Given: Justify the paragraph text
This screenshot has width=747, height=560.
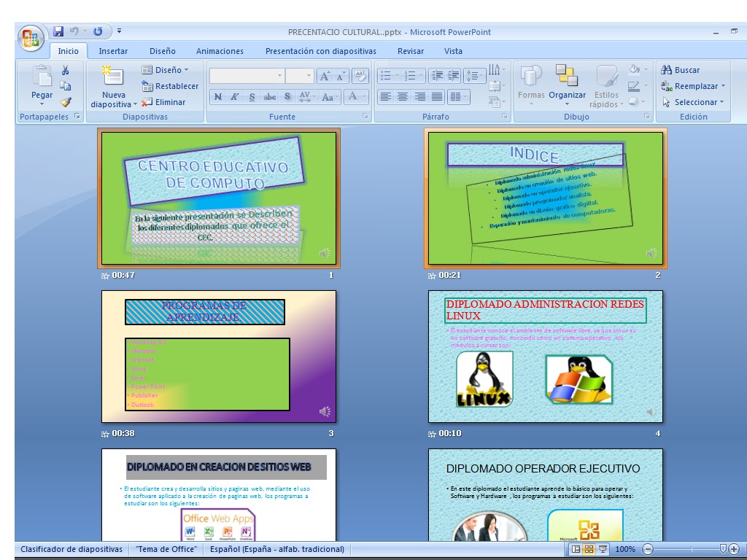Looking at the screenshot, I should pyautogui.click(x=437, y=97).
